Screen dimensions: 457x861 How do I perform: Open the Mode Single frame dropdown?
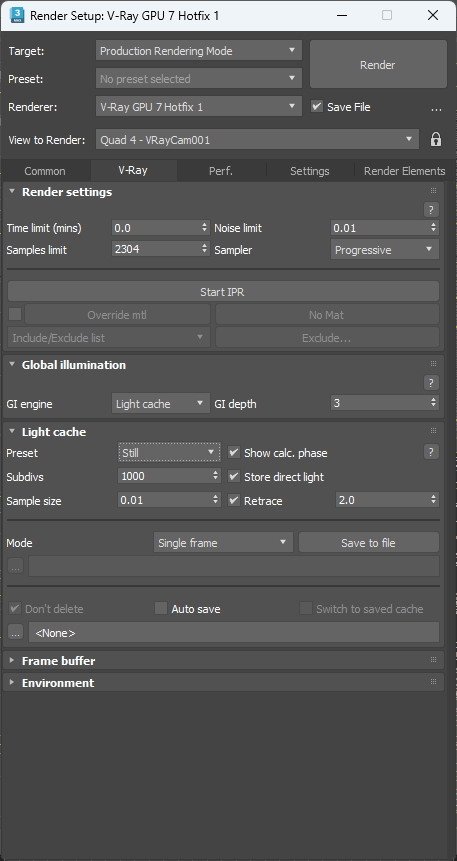pyautogui.click(x=224, y=543)
